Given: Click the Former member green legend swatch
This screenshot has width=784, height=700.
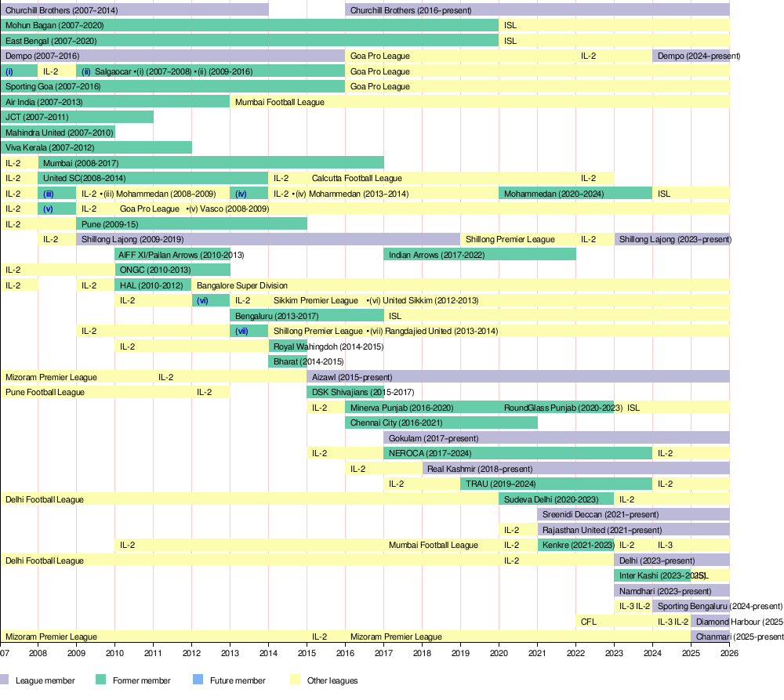Looking at the screenshot, I should [100, 680].
